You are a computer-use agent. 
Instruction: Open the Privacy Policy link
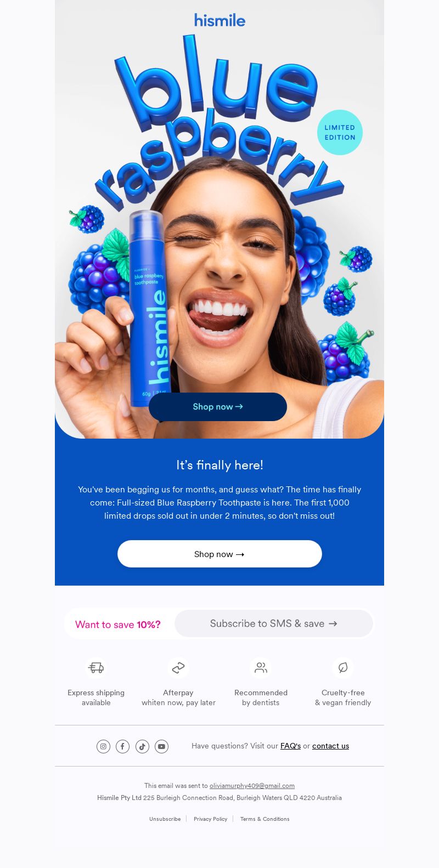(x=210, y=819)
